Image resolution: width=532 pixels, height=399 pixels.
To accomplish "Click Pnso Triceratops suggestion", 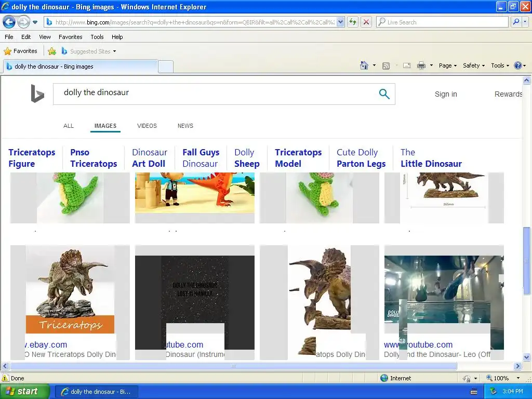I will [x=94, y=158].
